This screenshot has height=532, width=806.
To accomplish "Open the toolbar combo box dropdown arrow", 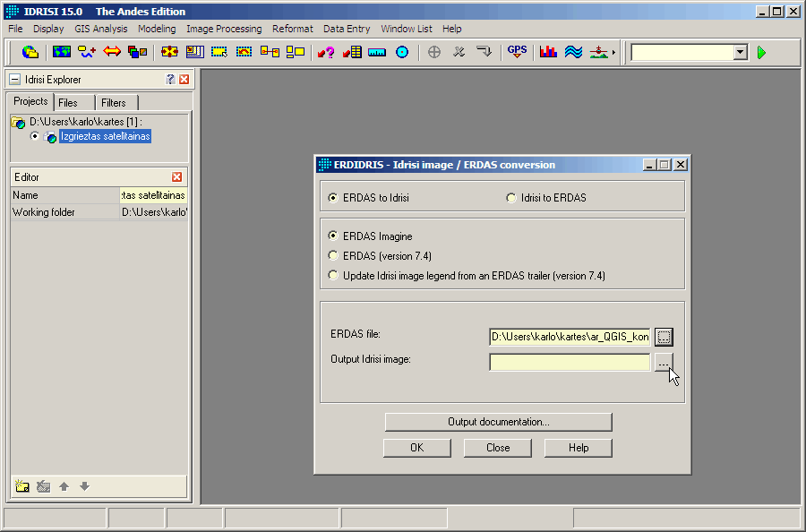I will (741, 52).
